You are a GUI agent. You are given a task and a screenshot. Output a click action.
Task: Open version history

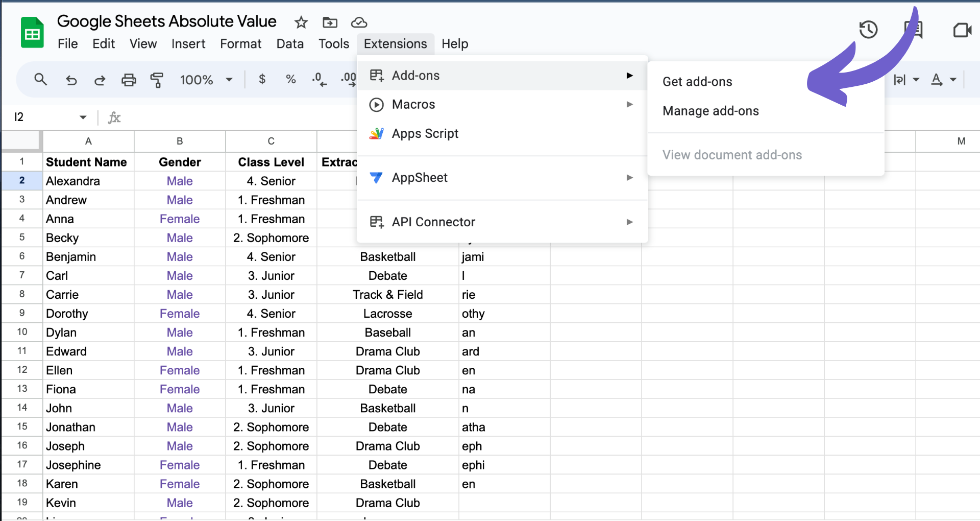point(868,30)
